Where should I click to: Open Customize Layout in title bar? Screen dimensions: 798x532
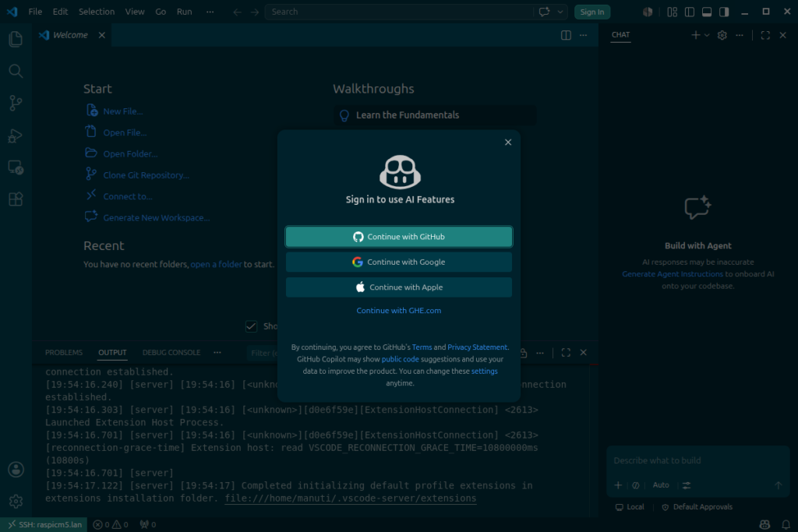tap(673, 12)
